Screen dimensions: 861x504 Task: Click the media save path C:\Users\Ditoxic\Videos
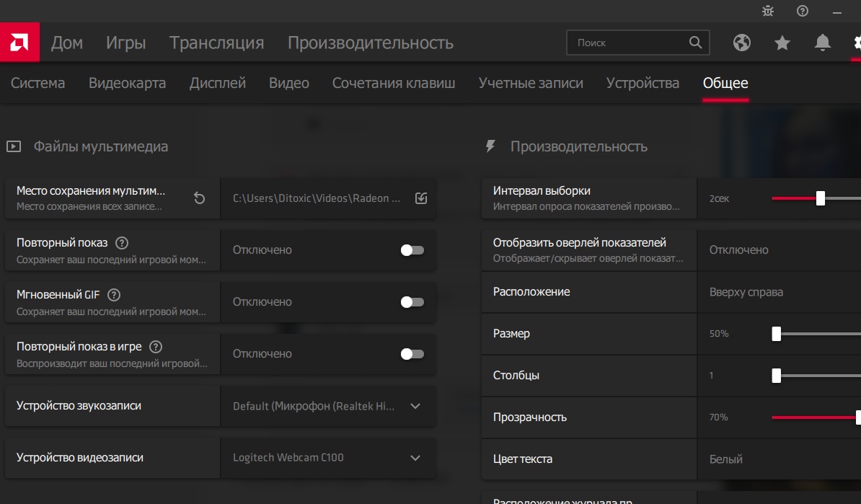coord(316,198)
